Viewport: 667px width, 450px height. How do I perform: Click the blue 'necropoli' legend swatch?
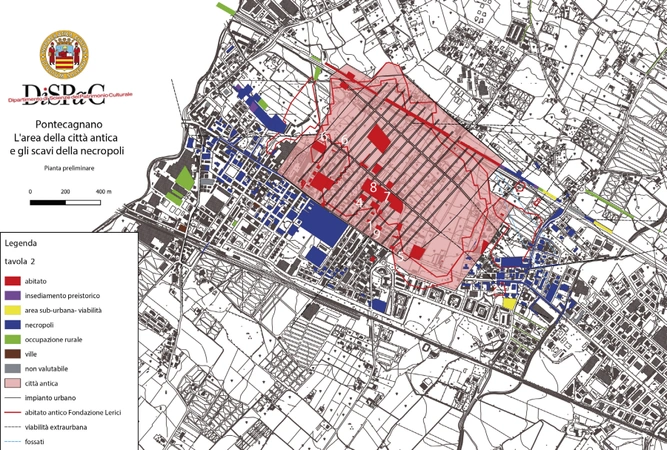coord(12,327)
